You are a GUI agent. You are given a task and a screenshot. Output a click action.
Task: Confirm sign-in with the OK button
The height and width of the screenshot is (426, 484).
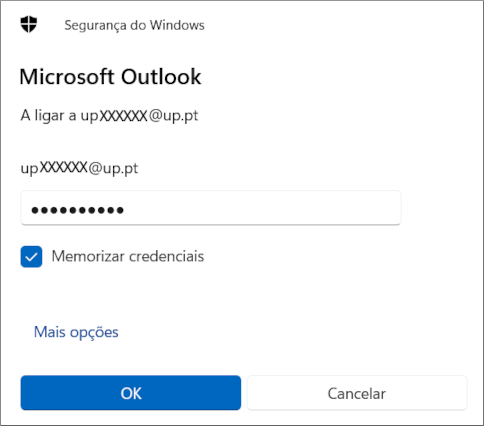[131, 393]
